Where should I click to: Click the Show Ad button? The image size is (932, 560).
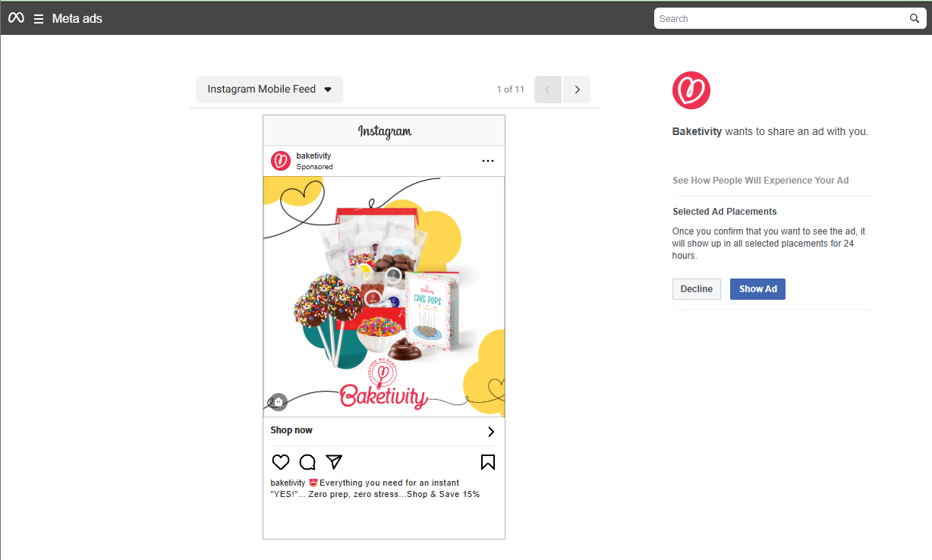point(757,289)
